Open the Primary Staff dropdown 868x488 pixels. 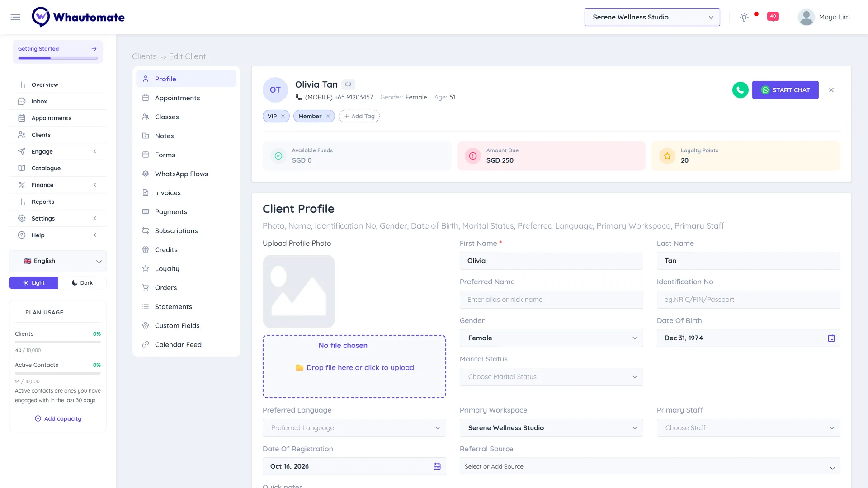tap(748, 428)
